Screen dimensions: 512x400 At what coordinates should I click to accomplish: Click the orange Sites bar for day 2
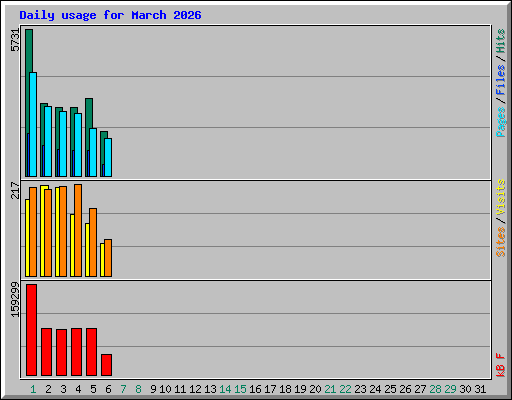point(48,233)
